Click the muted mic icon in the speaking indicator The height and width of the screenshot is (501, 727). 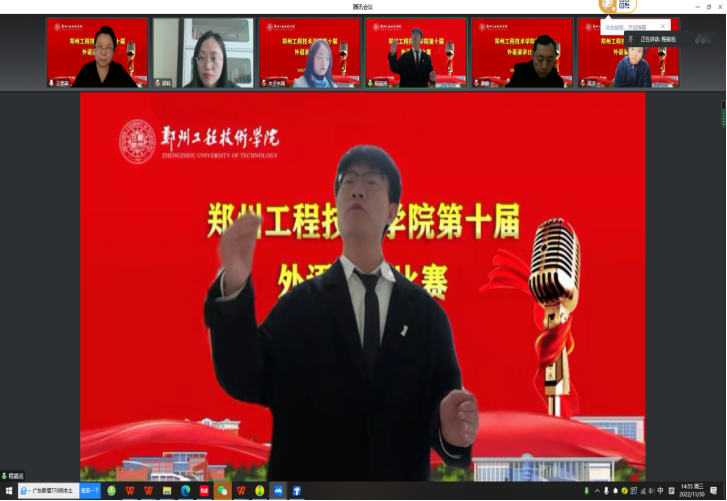[631, 39]
